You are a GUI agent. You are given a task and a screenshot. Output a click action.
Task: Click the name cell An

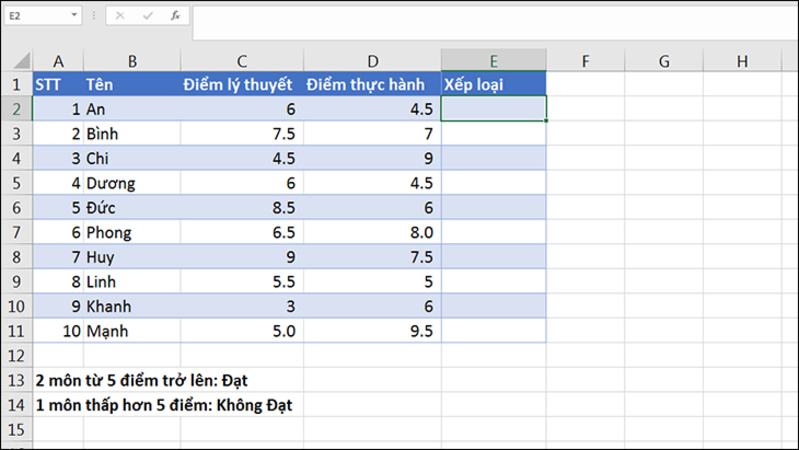(132, 109)
